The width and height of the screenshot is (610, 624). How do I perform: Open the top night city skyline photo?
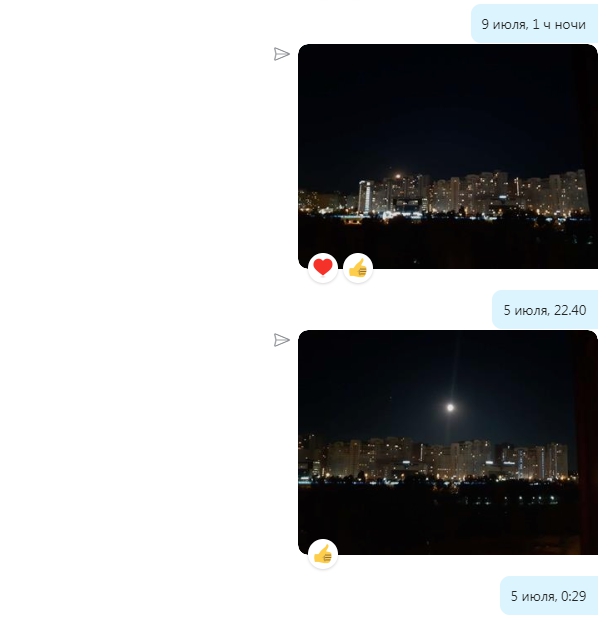pyautogui.click(x=448, y=156)
